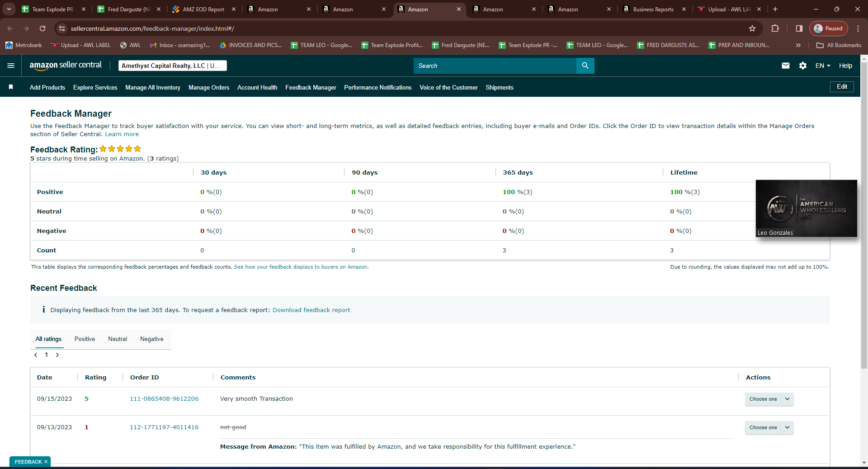Click the FEEDBACK widget label
The width and height of the screenshot is (868, 469).
pos(28,462)
